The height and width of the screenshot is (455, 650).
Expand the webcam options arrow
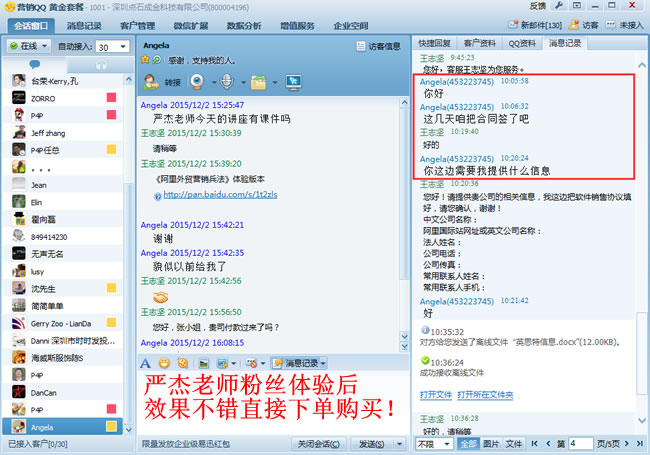[x=214, y=82]
